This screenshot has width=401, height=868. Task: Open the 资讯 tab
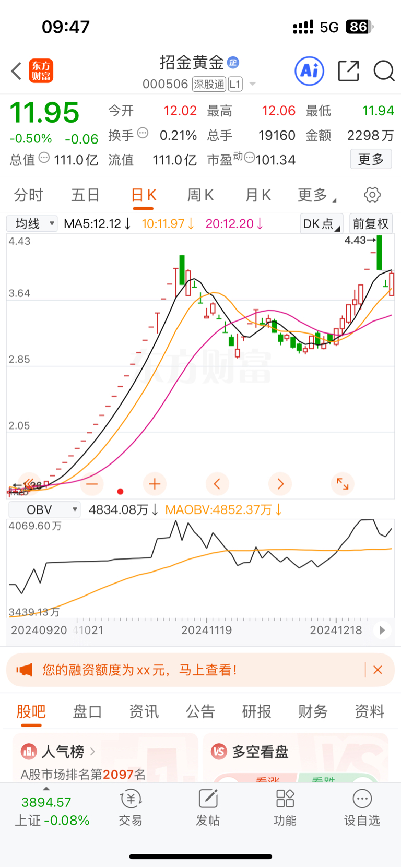144,711
